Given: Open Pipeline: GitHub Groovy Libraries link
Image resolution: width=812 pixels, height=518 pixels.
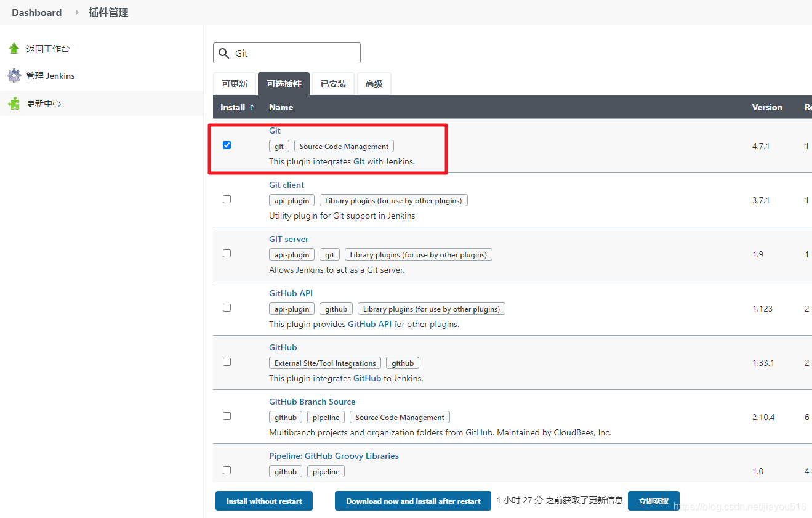Looking at the screenshot, I should (334, 456).
